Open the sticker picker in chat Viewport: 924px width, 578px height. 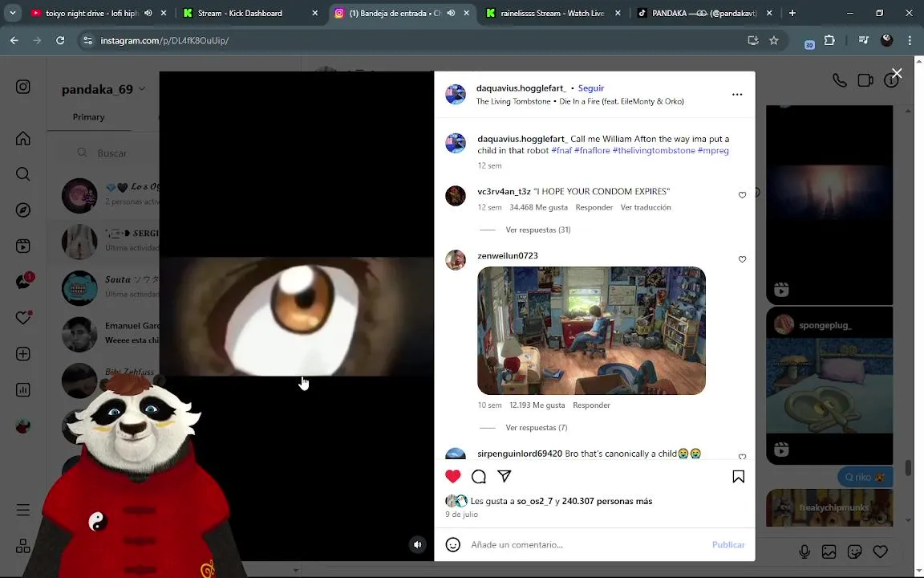pos(854,552)
